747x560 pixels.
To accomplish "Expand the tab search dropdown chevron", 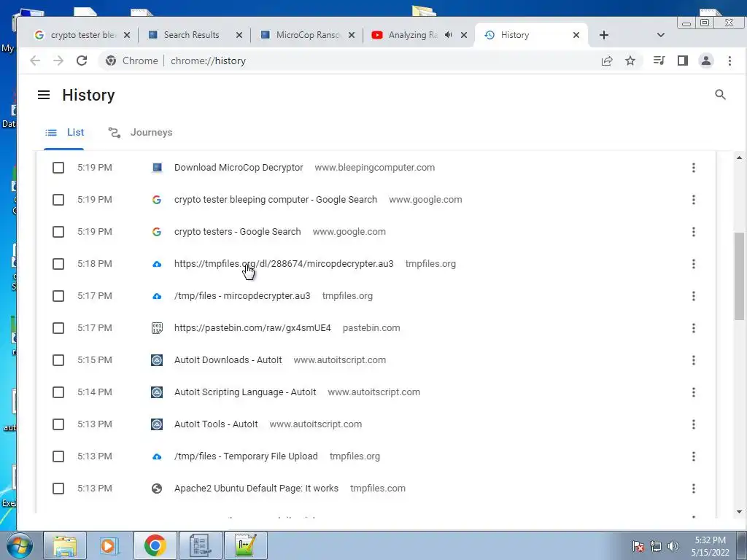I will tap(660, 35).
